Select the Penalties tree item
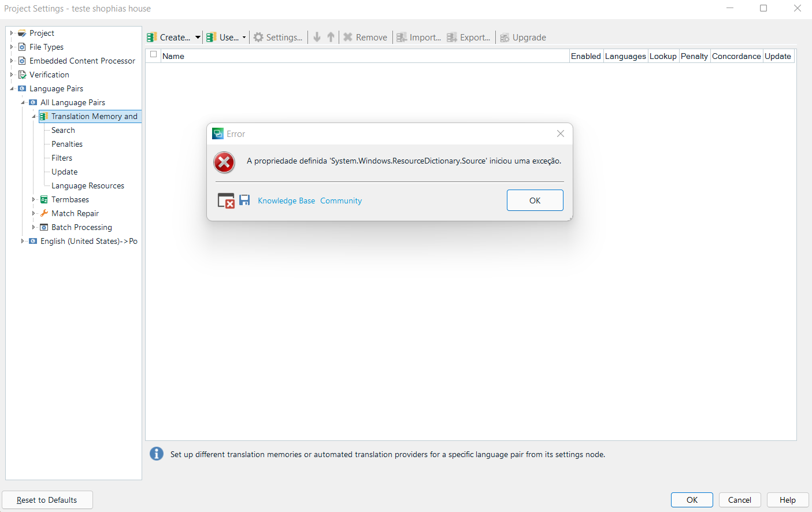Screen dimensions: 812x512 tap(67, 144)
